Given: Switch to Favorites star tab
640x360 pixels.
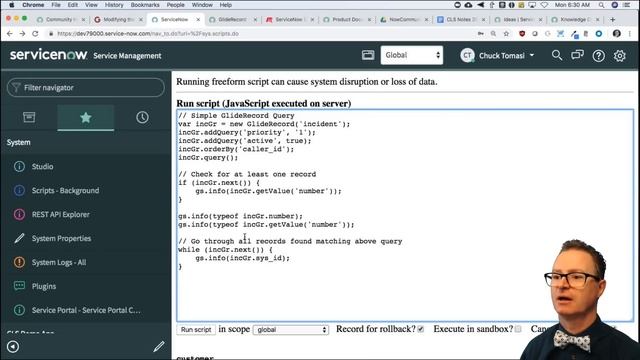Looking at the screenshot, I should coord(86,118).
